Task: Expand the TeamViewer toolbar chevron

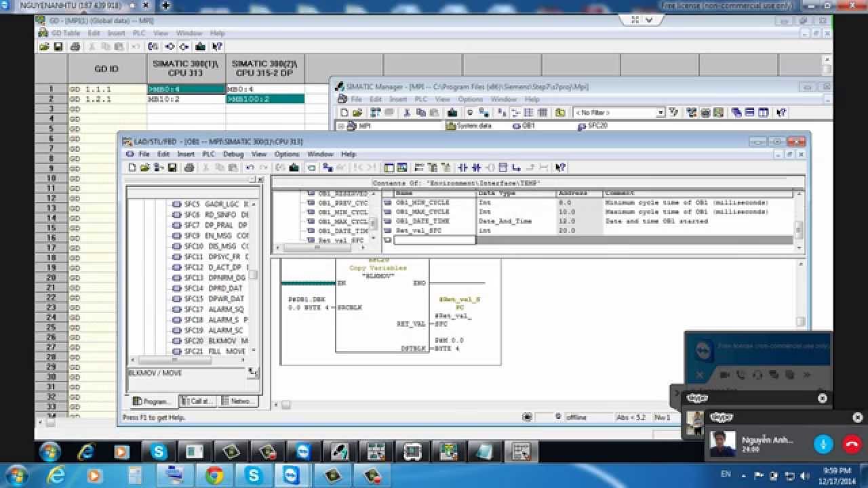Action: [649, 20]
